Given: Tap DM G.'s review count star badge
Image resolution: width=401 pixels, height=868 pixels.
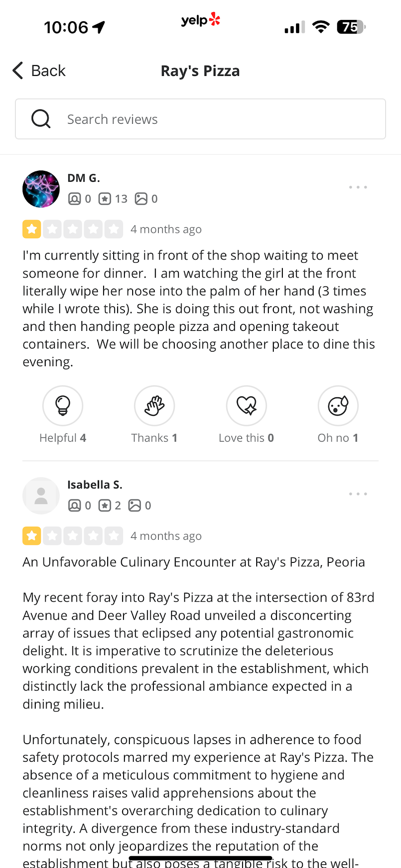Looking at the screenshot, I should tap(105, 199).
